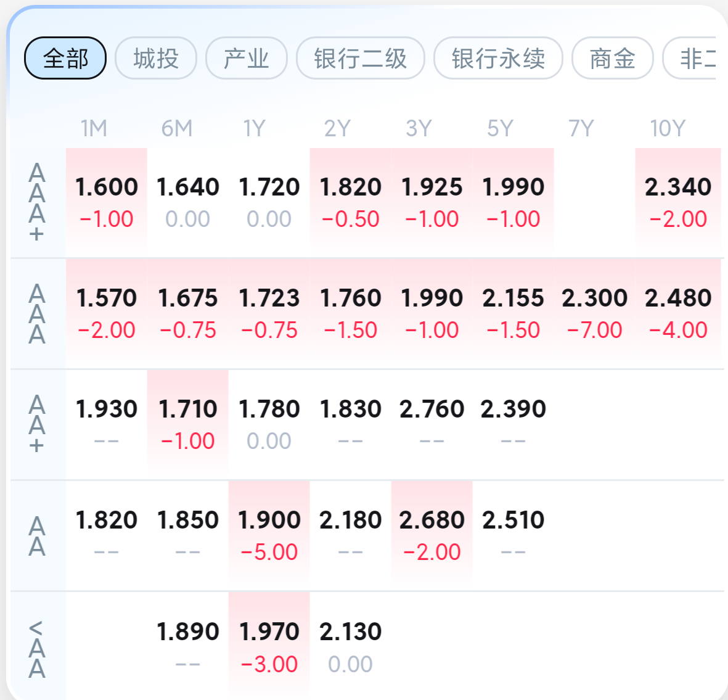Viewport: 728px width, 700px height.
Task: Open the AA+ 3Y yield cell 2.760
Action: pos(431,423)
